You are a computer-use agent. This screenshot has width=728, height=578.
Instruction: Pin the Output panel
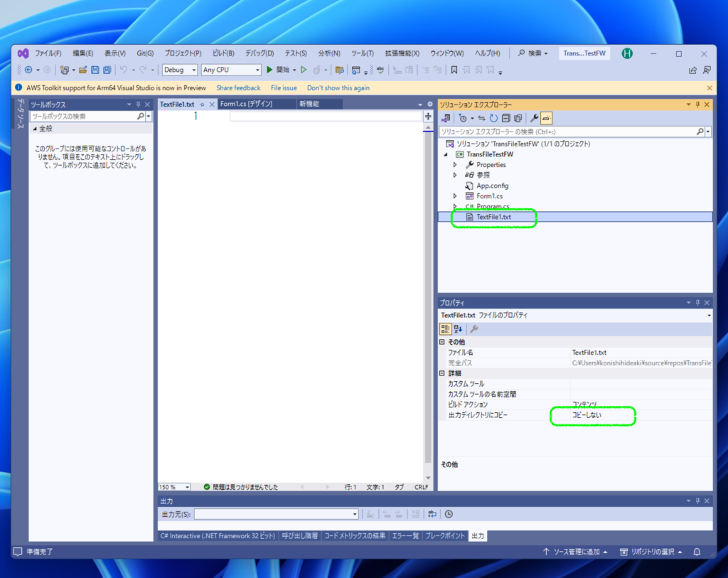(x=697, y=501)
